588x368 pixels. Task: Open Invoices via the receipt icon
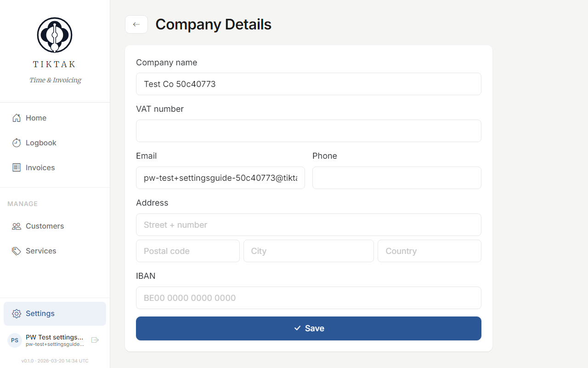point(16,167)
